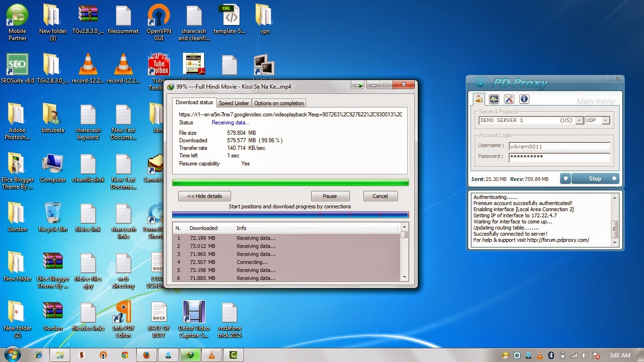Image resolution: width=644 pixels, height=362 pixels.
Task: Cancel the download
Action: pos(380,196)
